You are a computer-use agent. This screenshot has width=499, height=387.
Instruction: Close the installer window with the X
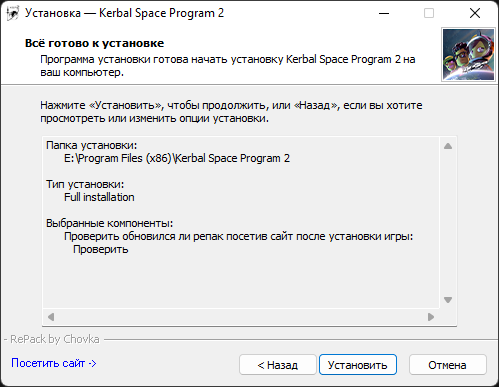(x=475, y=13)
